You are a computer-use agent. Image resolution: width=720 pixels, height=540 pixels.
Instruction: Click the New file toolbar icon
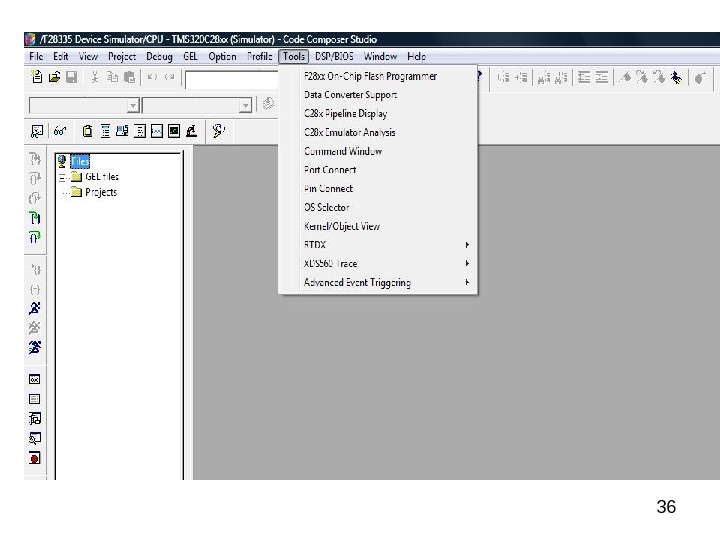click(37, 77)
